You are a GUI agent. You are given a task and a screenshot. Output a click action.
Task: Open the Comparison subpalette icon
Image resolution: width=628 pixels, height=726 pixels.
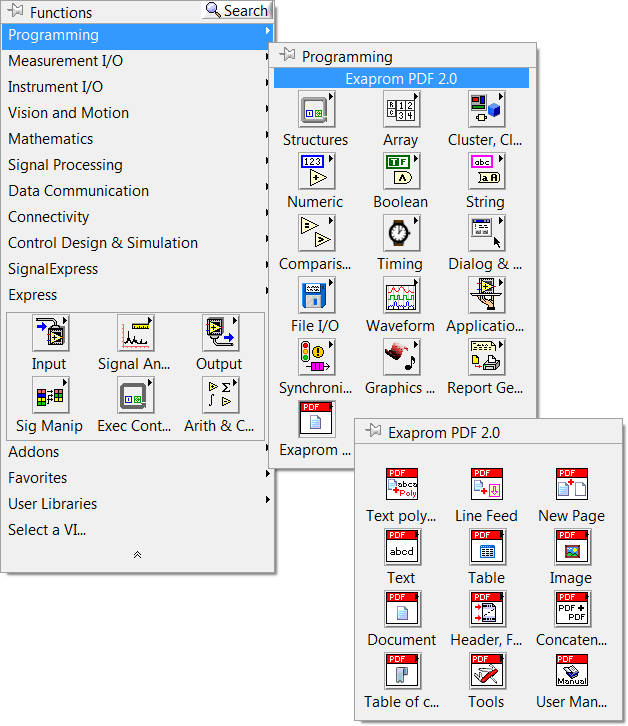click(316, 233)
